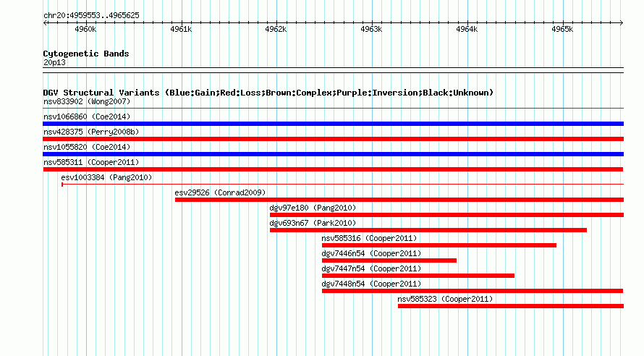
Task: Open the dgv7448n54 (Cooper2011) variant label
Action: click(371, 284)
